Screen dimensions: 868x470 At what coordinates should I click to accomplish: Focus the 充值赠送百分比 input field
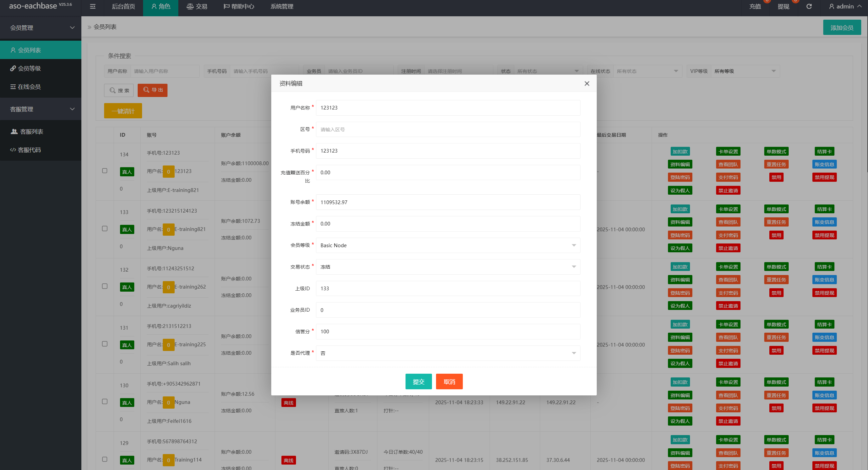tap(448, 173)
